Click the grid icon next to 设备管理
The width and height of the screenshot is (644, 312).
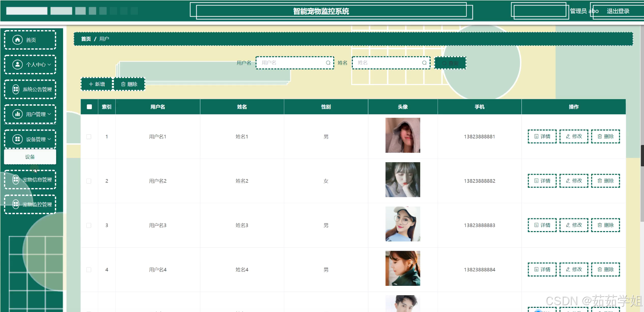(x=18, y=139)
